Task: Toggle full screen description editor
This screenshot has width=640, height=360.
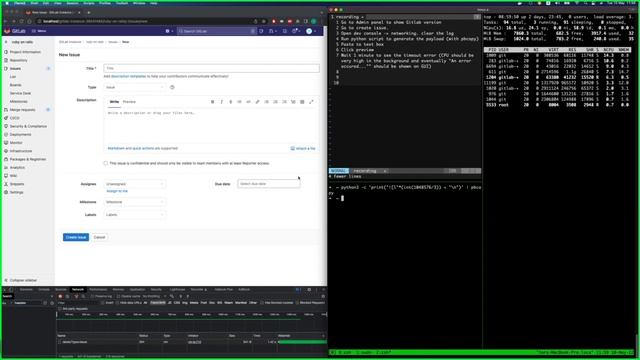Action: pyautogui.click(x=311, y=102)
